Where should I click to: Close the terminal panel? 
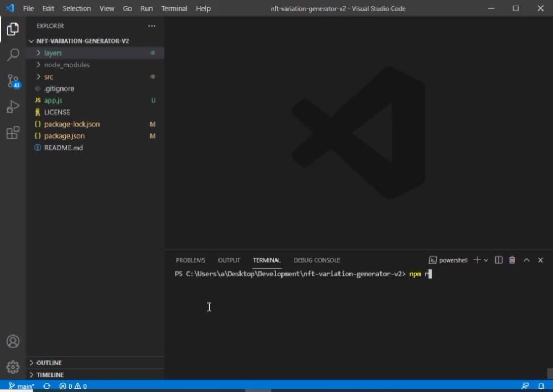tap(540, 260)
